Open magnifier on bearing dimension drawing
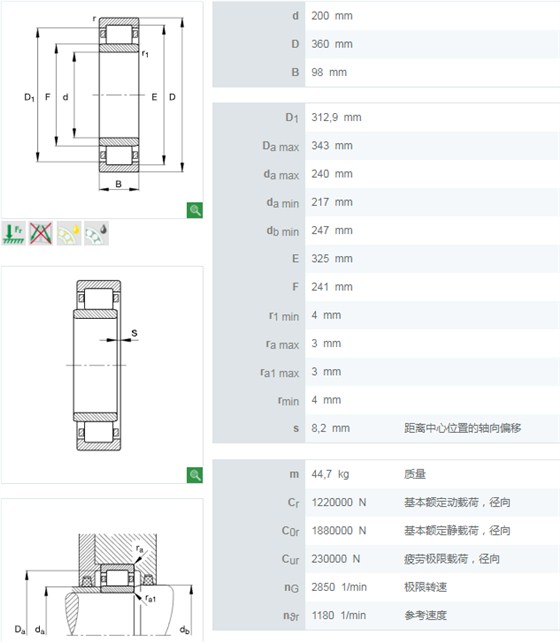 [195, 210]
